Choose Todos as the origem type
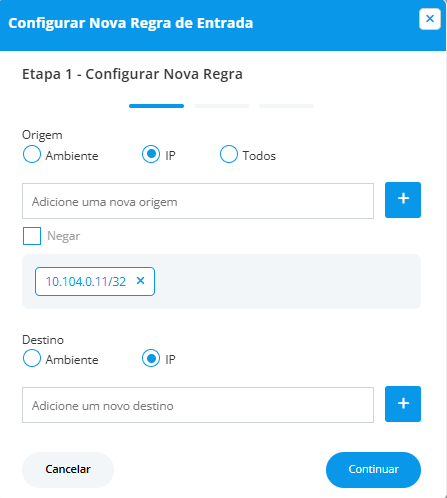The width and height of the screenshot is (447, 498). point(229,154)
